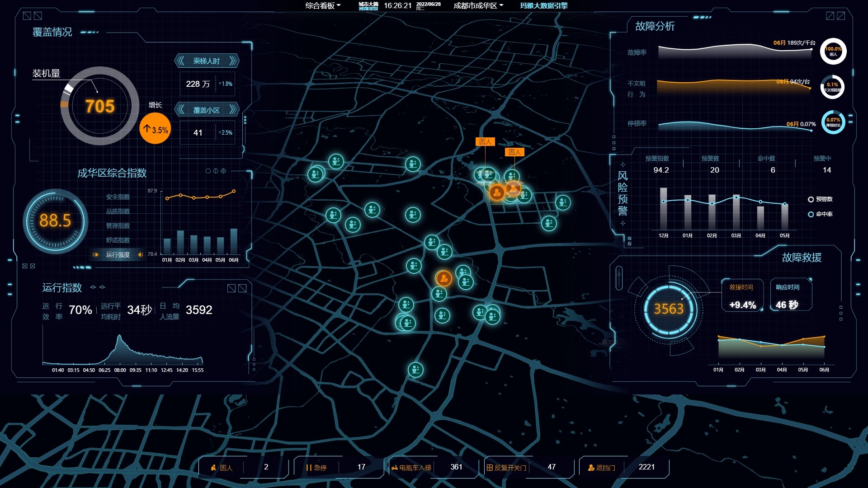Click the 3563 rescue count dial

point(669,309)
